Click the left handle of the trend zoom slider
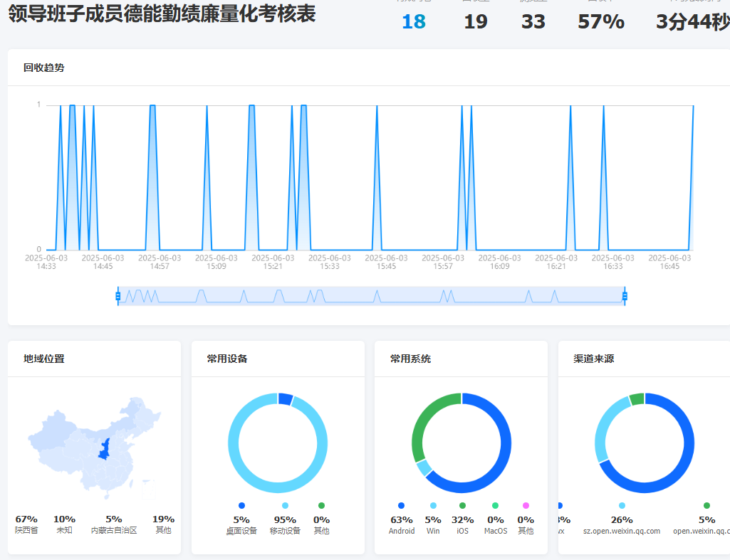Image resolution: width=730 pixels, height=560 pixels. pyautogui.click(x=118, y=296)
